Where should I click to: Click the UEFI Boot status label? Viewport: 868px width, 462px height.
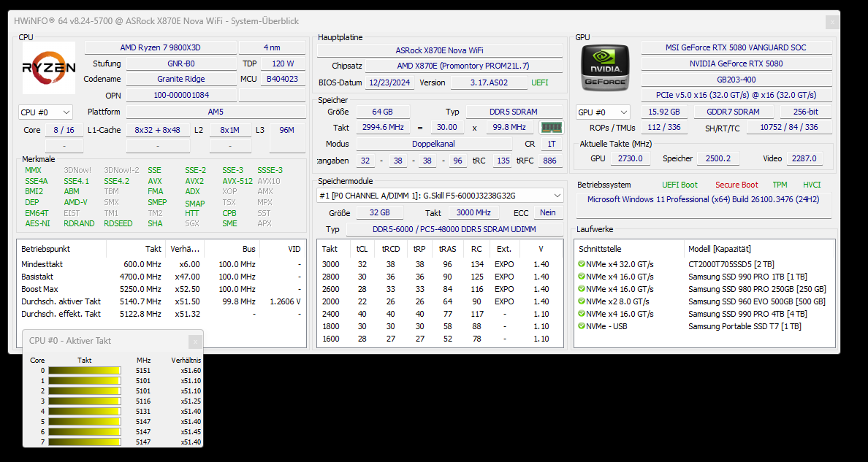click(679, 185)
